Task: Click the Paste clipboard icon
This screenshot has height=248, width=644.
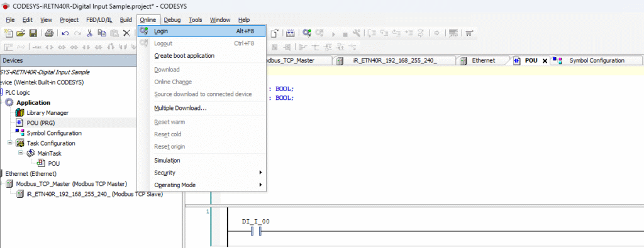Action: coord(114,33)
